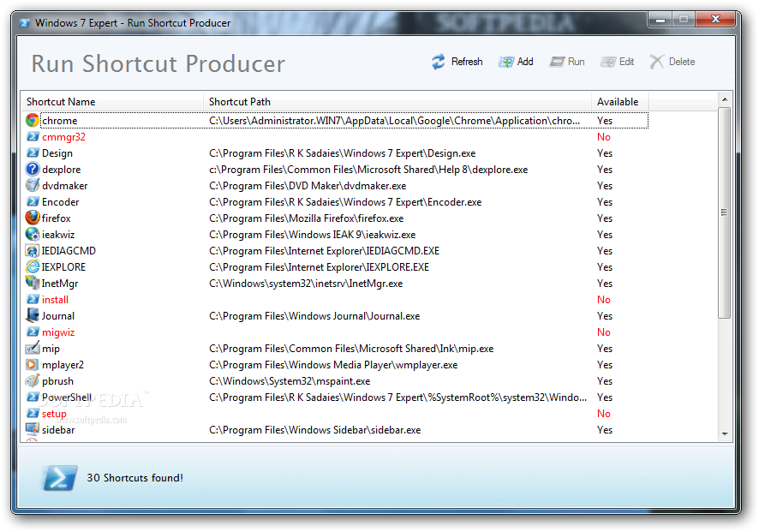759x532 pixels.
Task: Click the Edit button label
Action: click(x=626, y=62)
